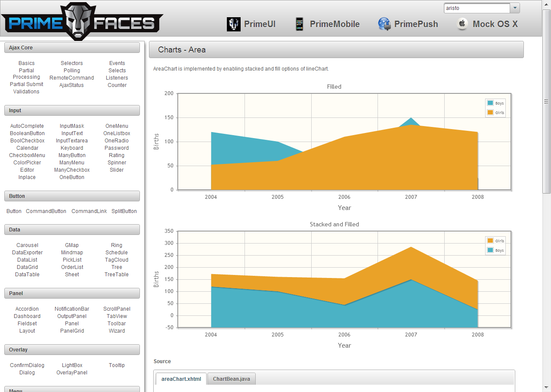Open the Slider input demo
This screenshot has height=392, width=551.
click(x=116, y=170)
